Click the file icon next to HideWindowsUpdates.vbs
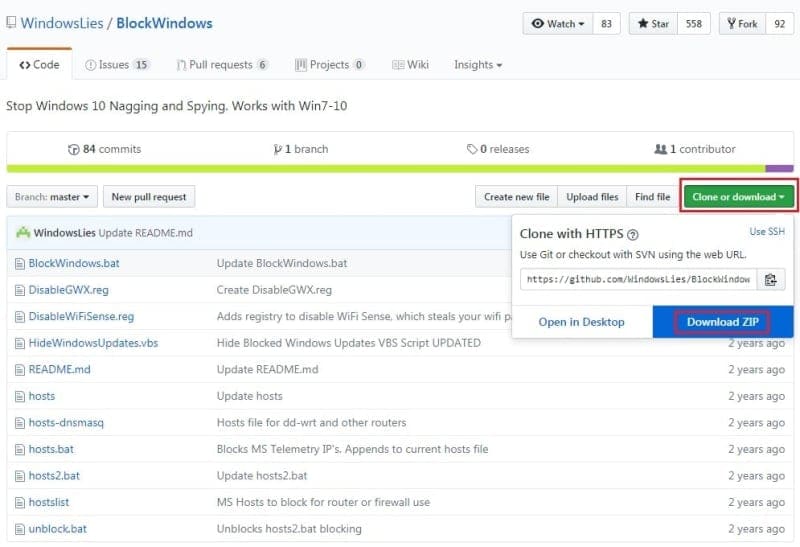The height and width of the screenshot is (547, 800). coord(20,343)
